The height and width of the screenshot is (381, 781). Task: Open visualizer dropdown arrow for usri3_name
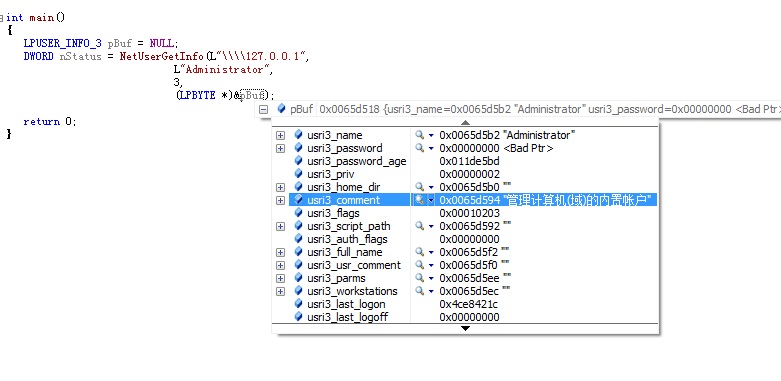click(431, 135)
